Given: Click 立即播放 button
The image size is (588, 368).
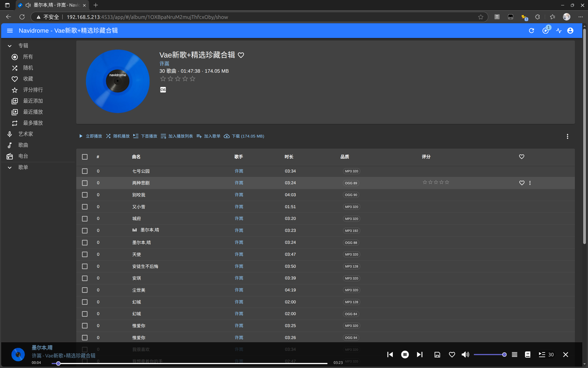Looking at the screenshot, I should [x=90, y=136].
